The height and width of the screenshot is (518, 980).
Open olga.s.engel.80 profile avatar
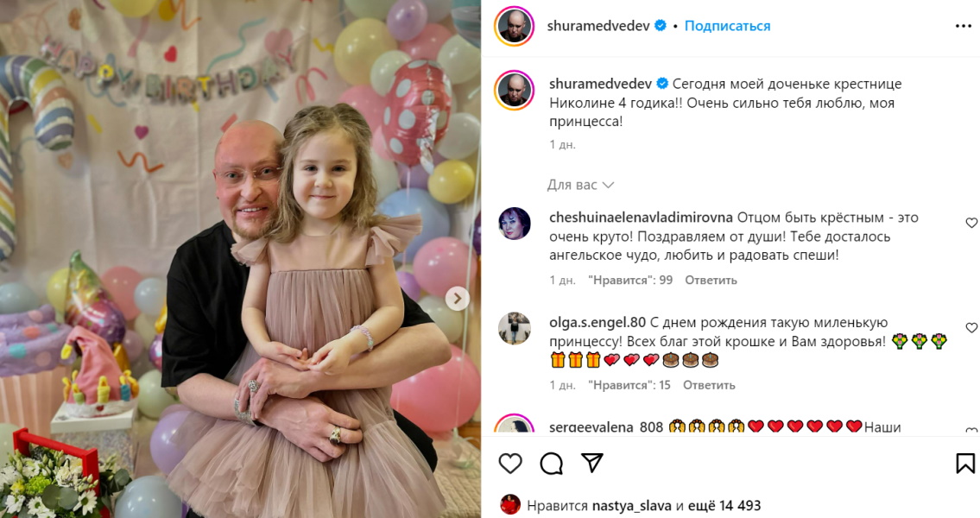coord(515,328)
